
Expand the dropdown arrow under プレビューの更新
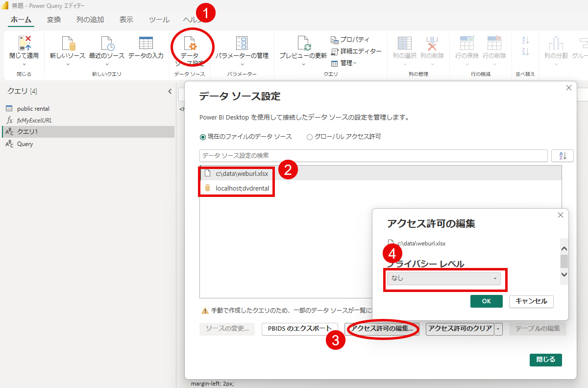303,64
